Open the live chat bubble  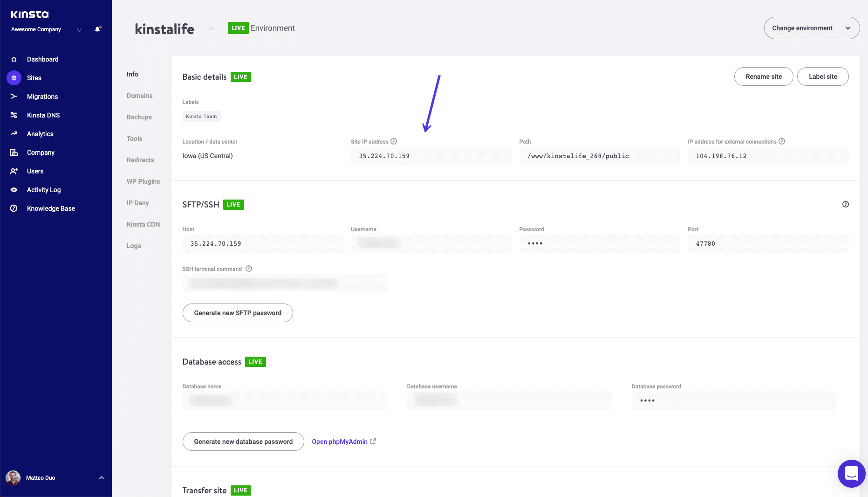pos(851,474)
